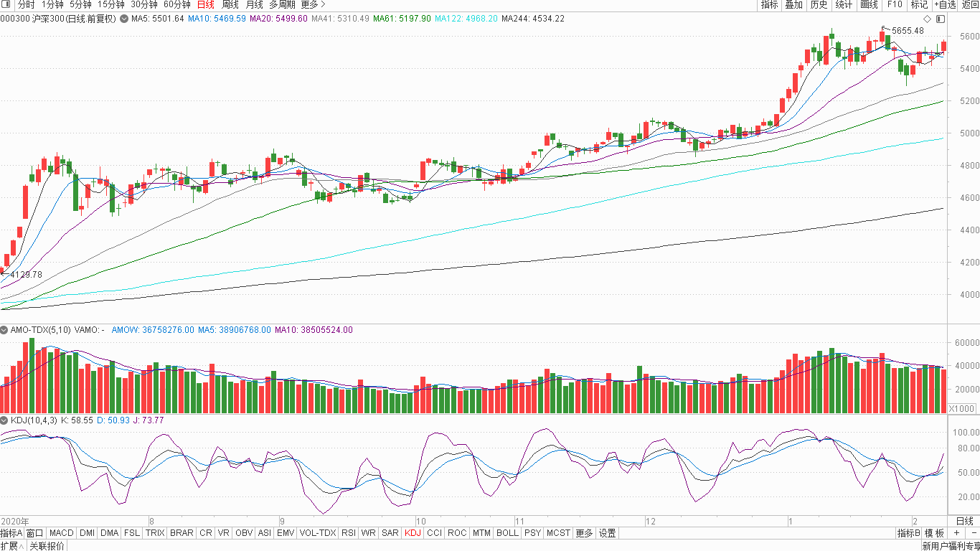Screen dimensions: 980x551
Task: Open 设置 indicator settings
Action: pyautogui.click(x=607, y=533)
